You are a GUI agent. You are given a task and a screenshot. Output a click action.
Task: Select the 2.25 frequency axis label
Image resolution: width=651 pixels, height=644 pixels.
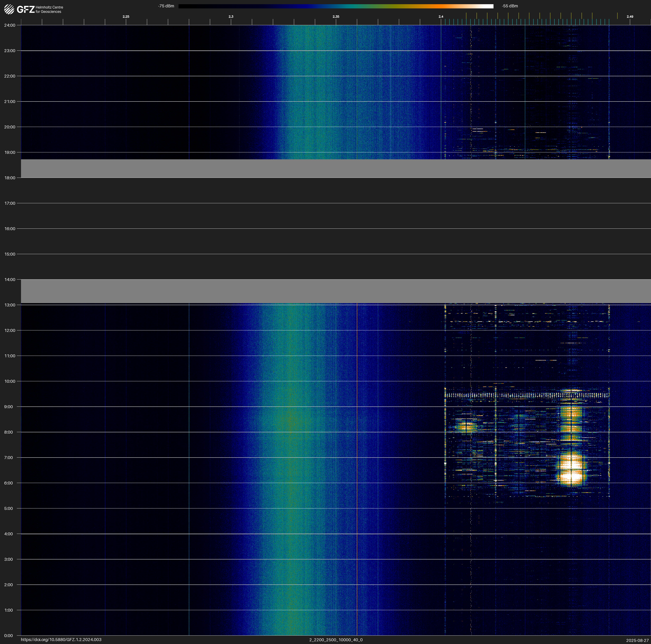point(126,17)
